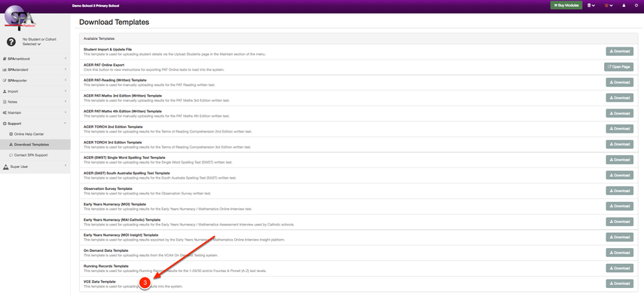Open the SPAmarkbook menu item
This screenshot has width=644, height=297.
point(35,59)
